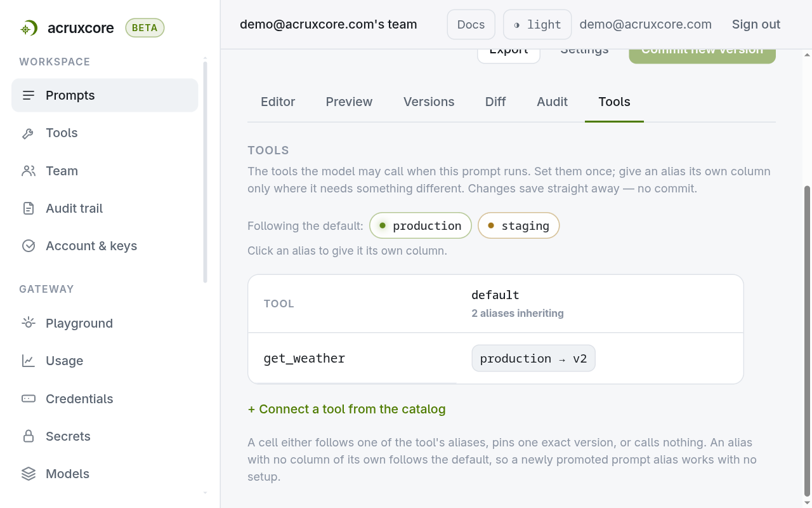Click the main page vertical scrollbar
812x508 pixels.
[807, 341]
